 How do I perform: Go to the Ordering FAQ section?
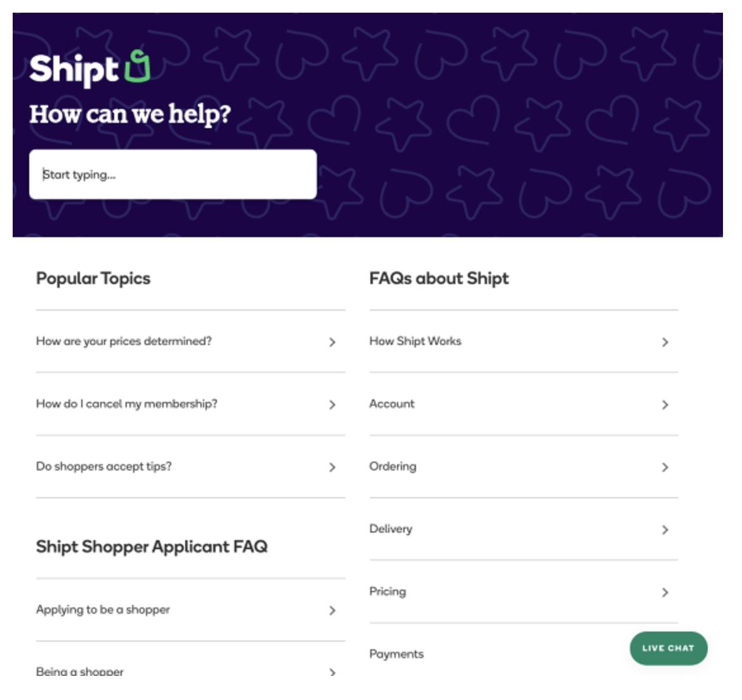393,467
